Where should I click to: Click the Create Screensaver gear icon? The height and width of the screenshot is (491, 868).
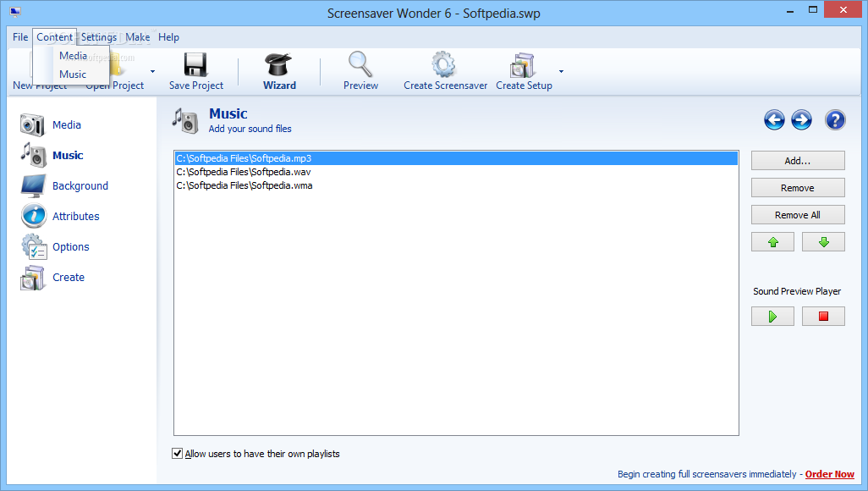point(444,64)
